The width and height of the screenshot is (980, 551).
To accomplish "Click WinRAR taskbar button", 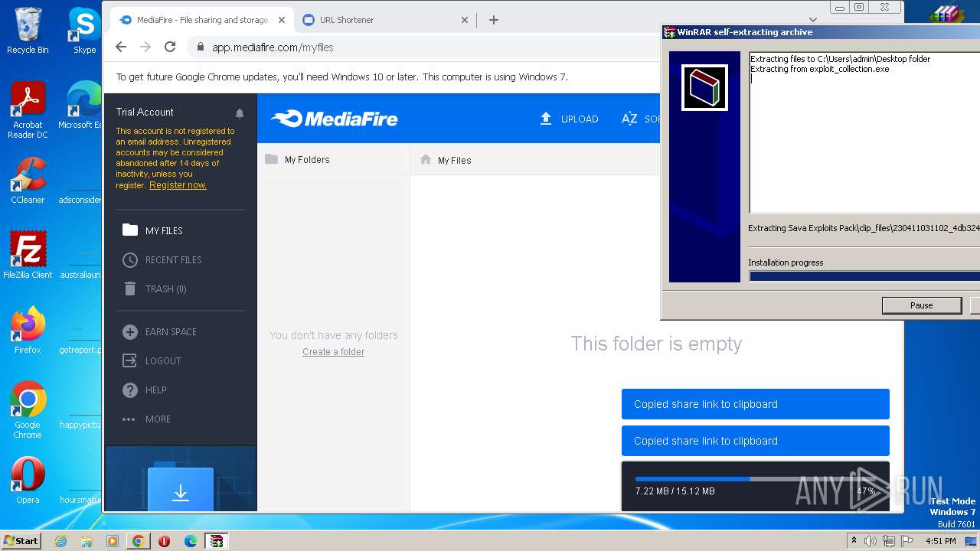I will [217, 541].
